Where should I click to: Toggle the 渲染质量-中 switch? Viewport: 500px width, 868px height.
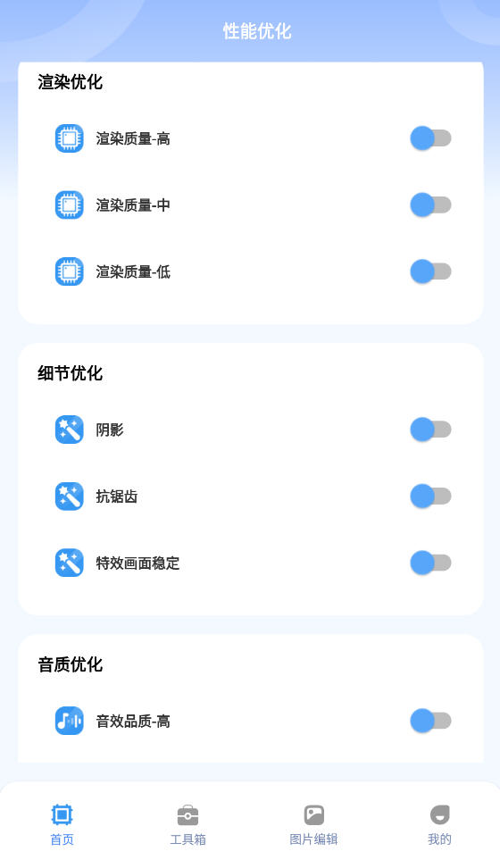click(x=430, y=204)
